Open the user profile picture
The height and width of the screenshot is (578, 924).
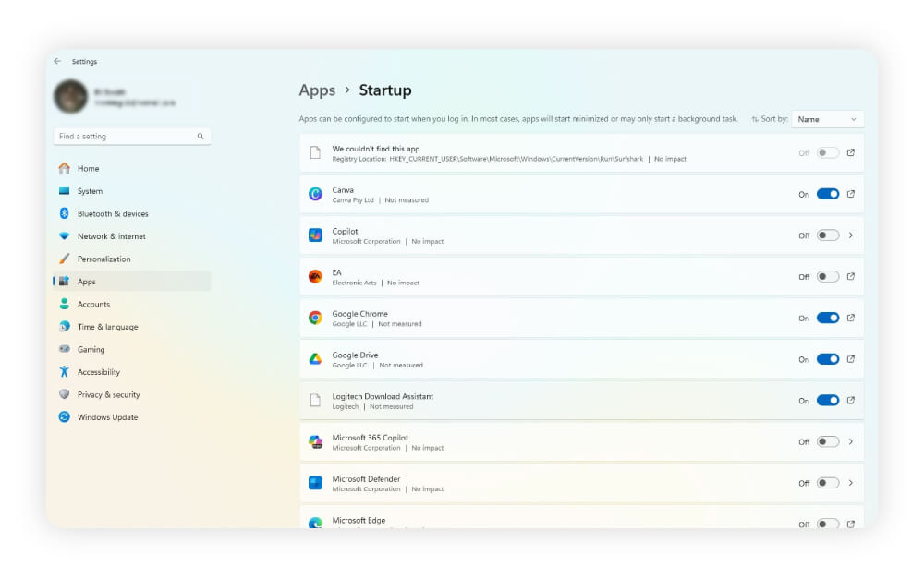tap(71, 97)
